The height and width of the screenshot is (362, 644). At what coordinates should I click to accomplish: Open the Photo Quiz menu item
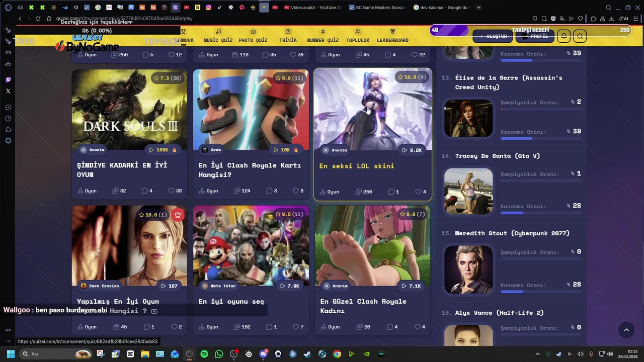(253, 36)
